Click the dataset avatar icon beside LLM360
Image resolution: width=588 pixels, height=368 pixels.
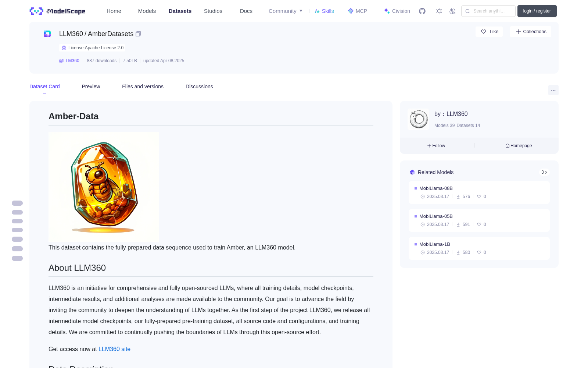47,34
